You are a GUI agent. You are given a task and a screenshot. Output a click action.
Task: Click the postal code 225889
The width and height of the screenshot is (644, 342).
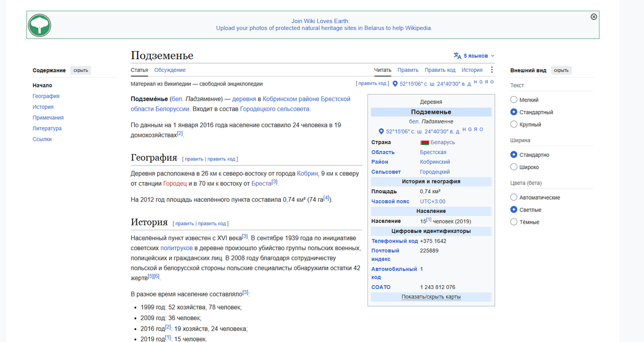429,251
